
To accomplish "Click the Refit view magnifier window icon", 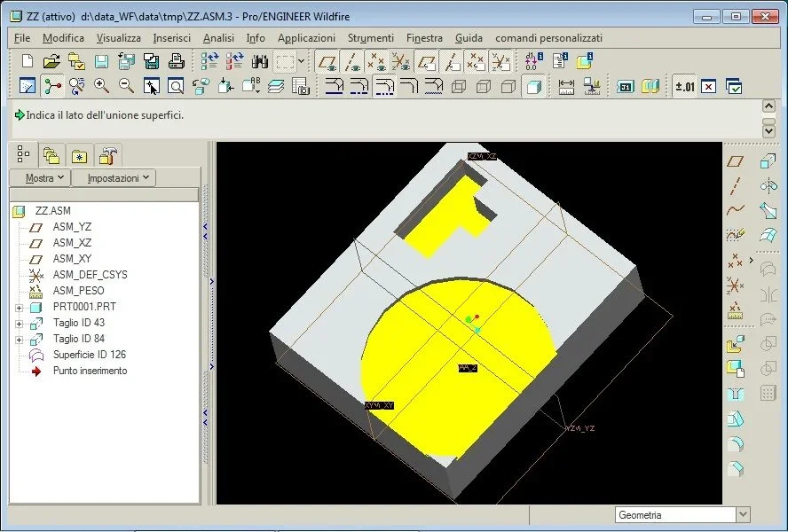I will coord(176,86).
